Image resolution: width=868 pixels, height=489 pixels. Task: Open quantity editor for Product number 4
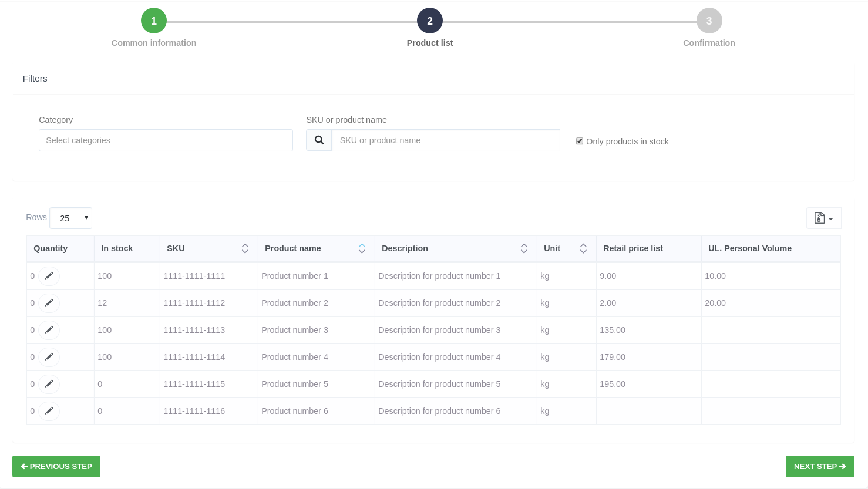49,357
